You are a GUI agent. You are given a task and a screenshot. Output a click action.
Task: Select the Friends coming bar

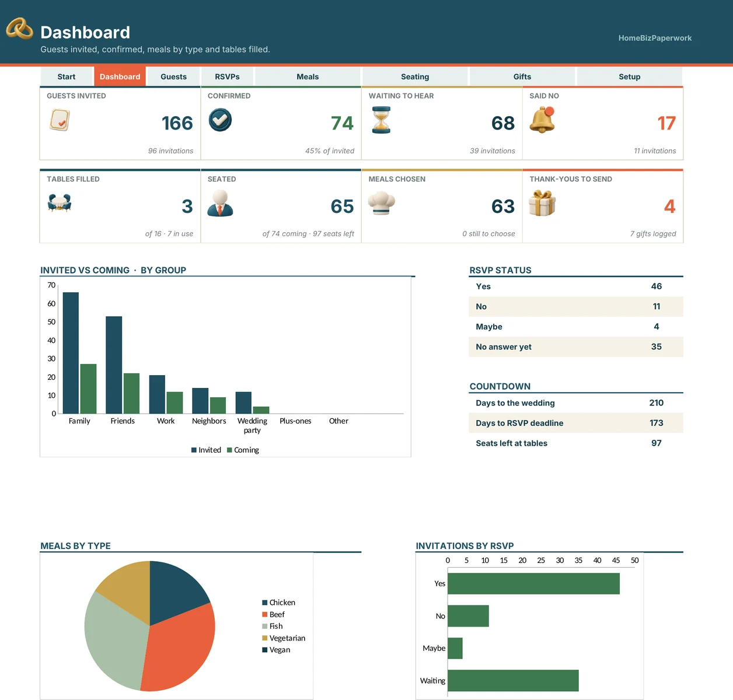click(131, 393)
